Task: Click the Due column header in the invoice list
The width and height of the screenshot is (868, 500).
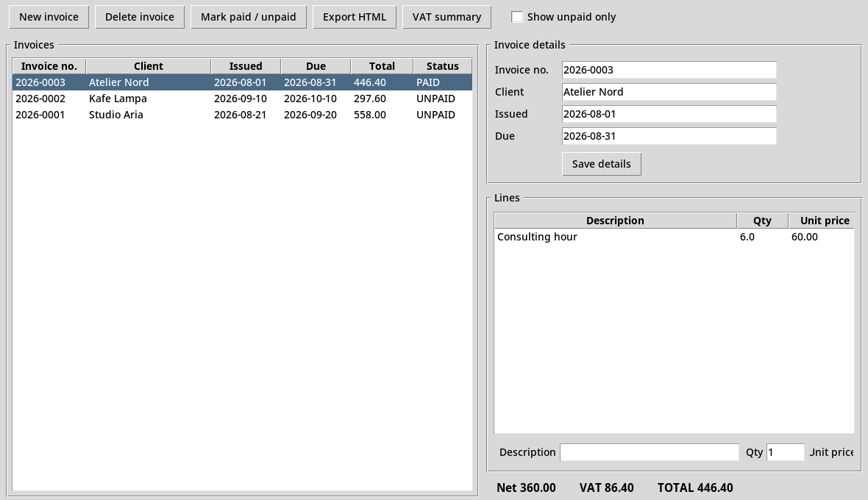Action: [x=316, y=66]
